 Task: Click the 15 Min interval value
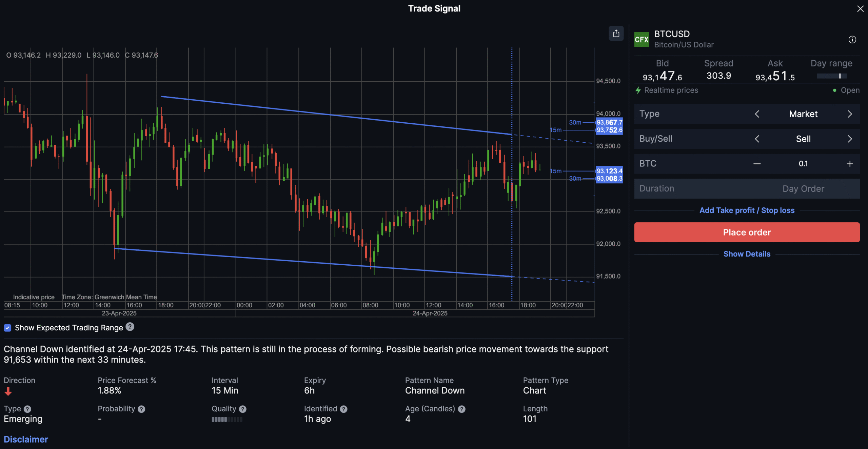[225, 391]
